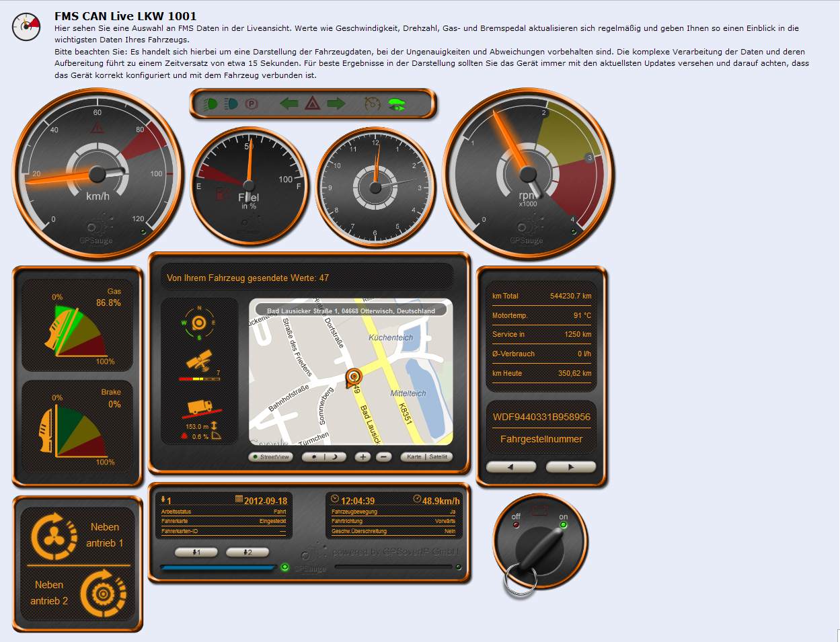Click the fuel pump icon in fuel gauge

click(221, 195)
